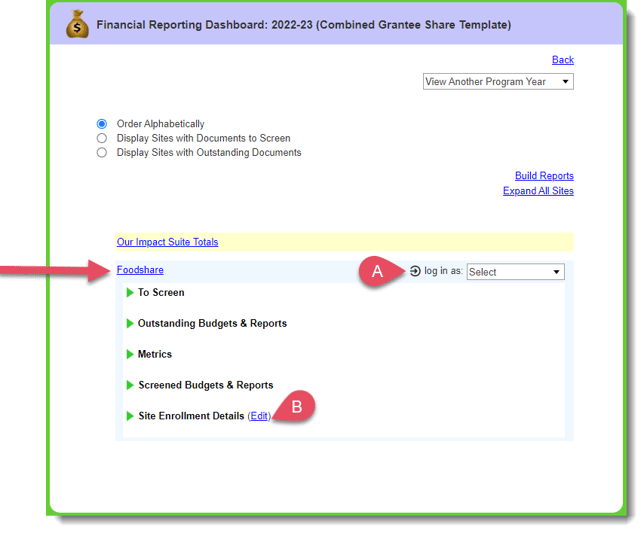Viewport: 644px width, 533px height.
Task: Open the Foodshare site link
Action: coord(140,270)
